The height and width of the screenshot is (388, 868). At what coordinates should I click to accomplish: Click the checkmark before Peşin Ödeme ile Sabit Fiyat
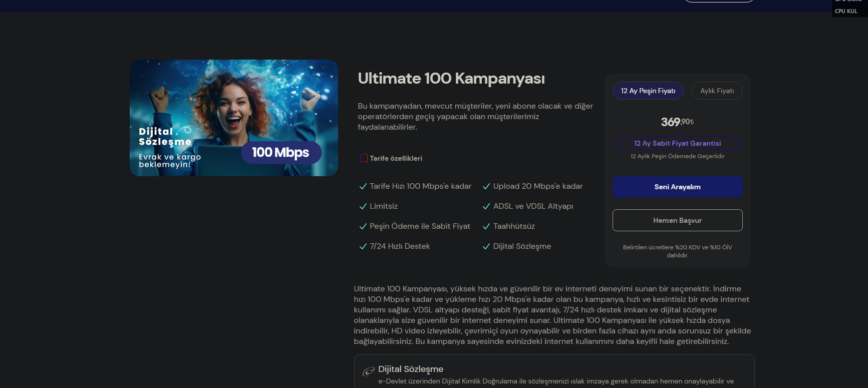[363, 226]
